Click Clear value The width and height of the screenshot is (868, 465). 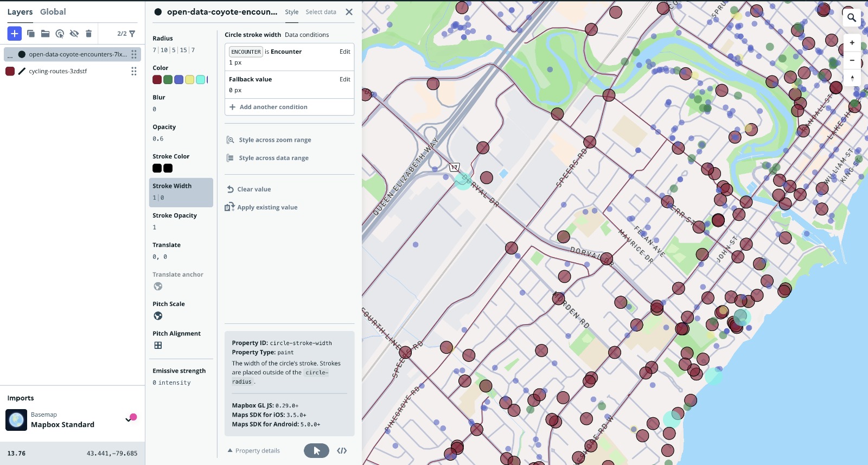pos(253,189)
